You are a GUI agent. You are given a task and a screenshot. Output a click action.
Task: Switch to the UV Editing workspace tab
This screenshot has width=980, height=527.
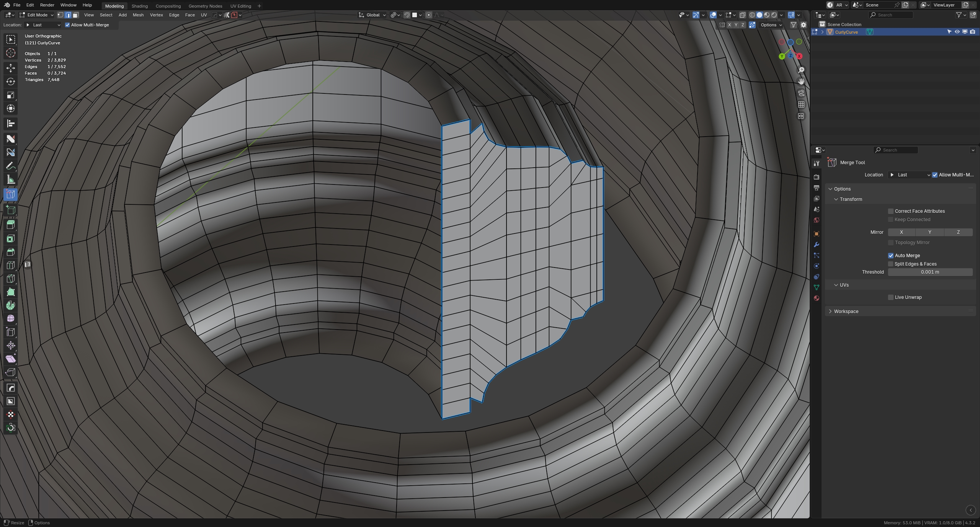point(241,6)
